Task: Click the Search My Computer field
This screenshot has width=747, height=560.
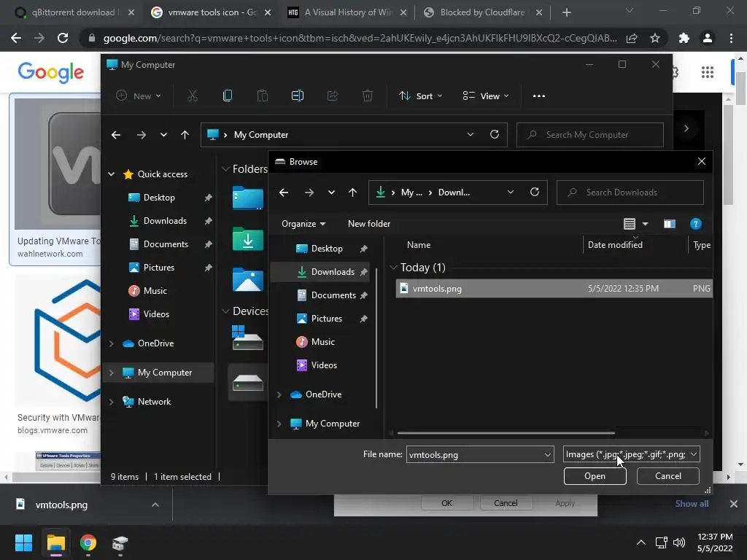Action: [589, 135]
